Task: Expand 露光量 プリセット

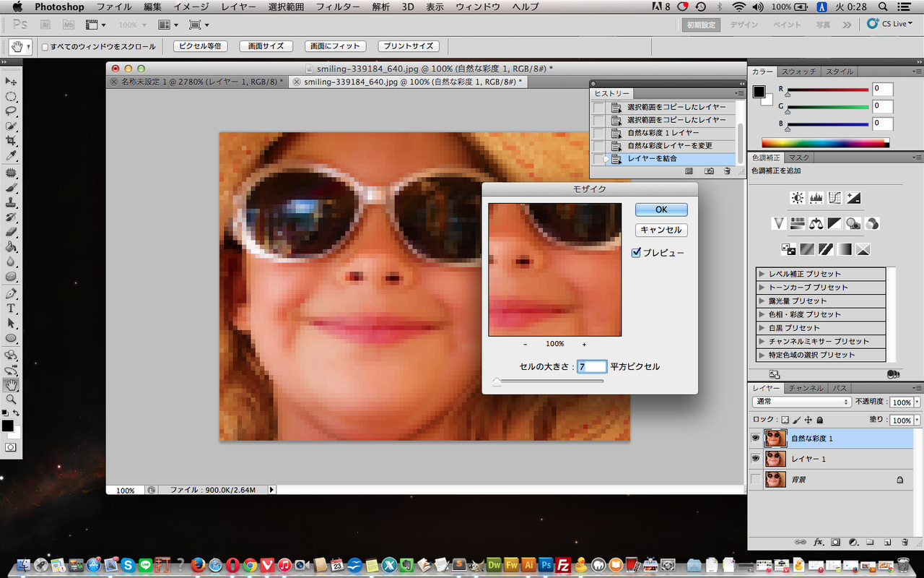Action: [x=762, y=301]
